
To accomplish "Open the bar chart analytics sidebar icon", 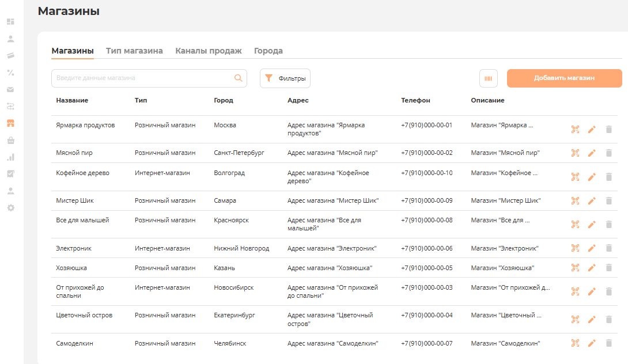I will coord(10,157).
